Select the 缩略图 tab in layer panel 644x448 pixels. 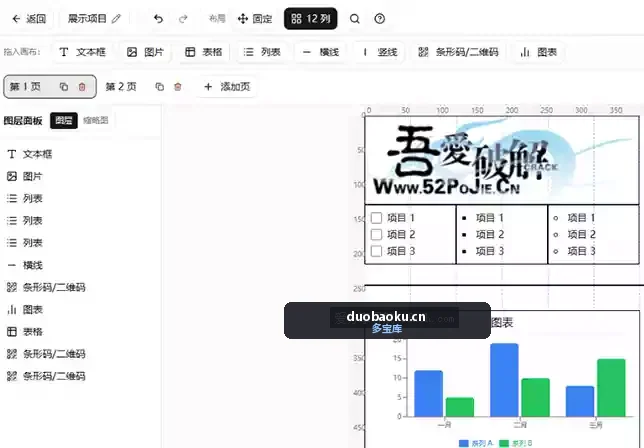pos(96,120)
